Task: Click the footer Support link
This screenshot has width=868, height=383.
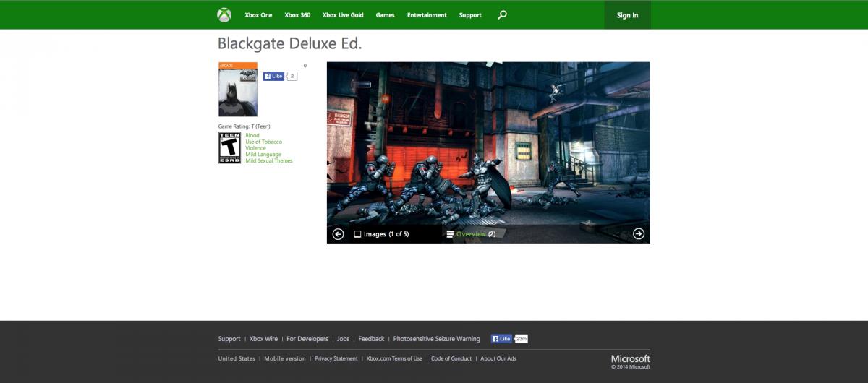Action: (229, 339)
